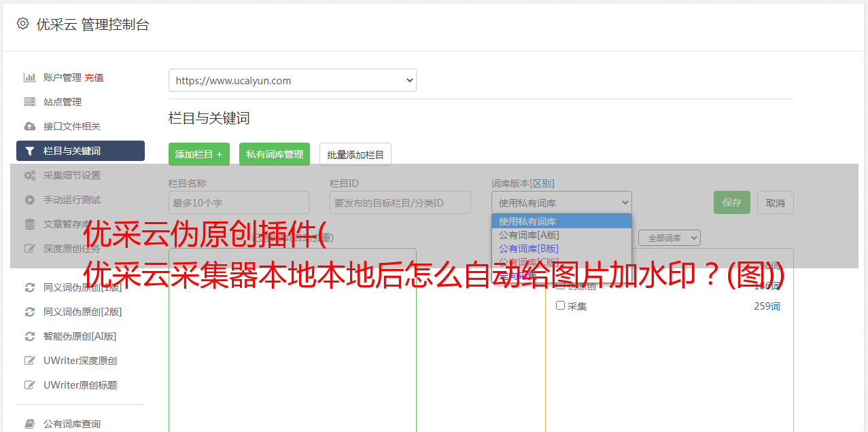Viewport: 868px width, 432px height.
Task: Open 同义词伪原创[1版] in the sidebar
Action: [x=83, y=287]
